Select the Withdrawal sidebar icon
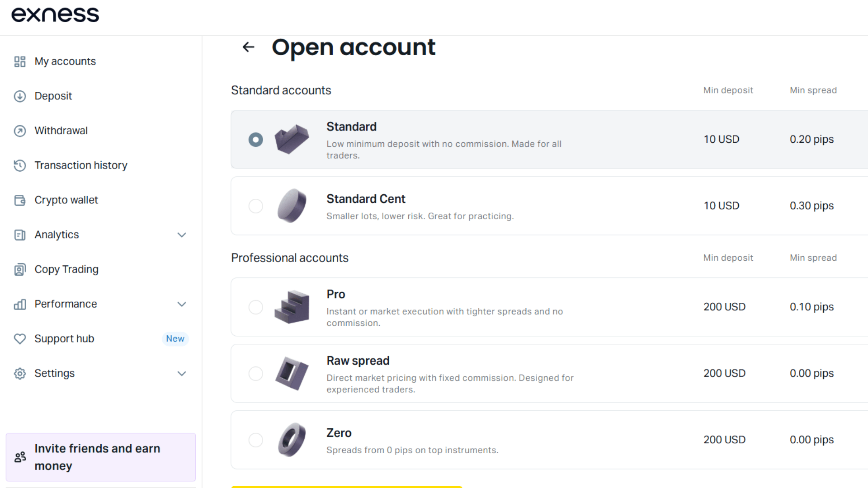The image size is (868, 488). click(x=20, y=131)
